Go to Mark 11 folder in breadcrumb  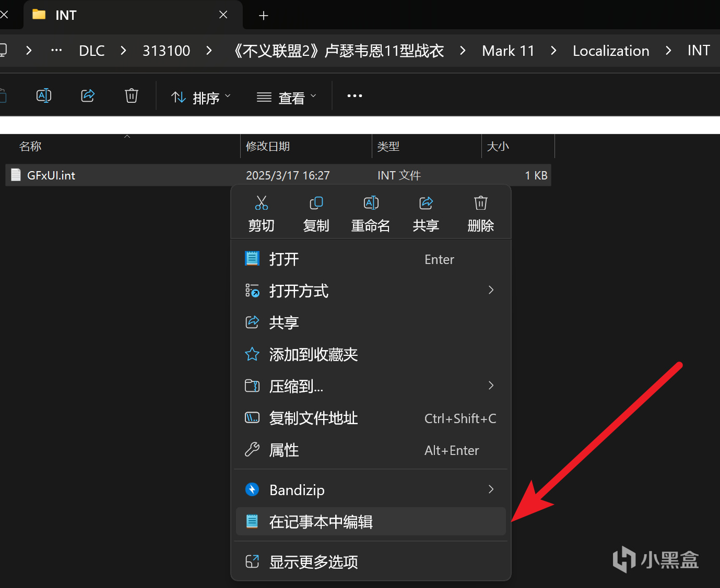pyautogui.click(x=509, y=51)
